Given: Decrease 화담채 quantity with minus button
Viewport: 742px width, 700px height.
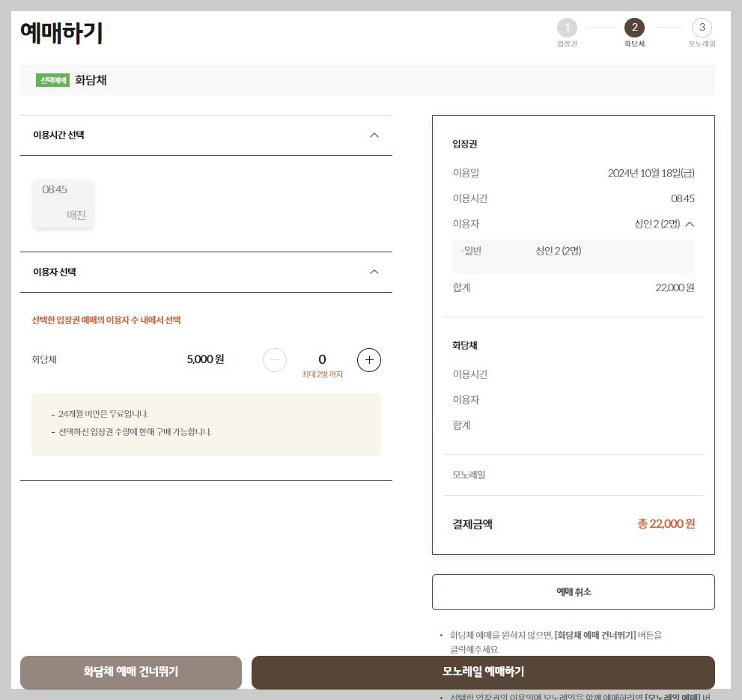Looking at the screenshot, I should tap(275, 360).
